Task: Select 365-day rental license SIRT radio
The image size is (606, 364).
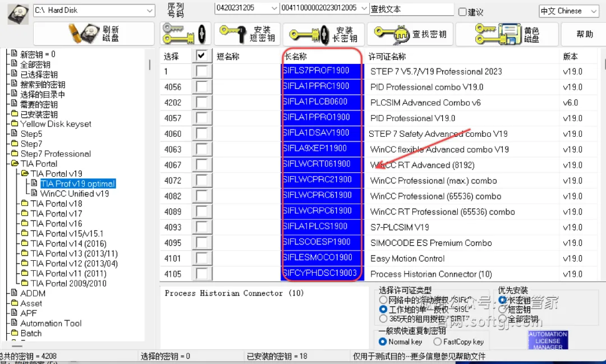Action: coord(383,319)
